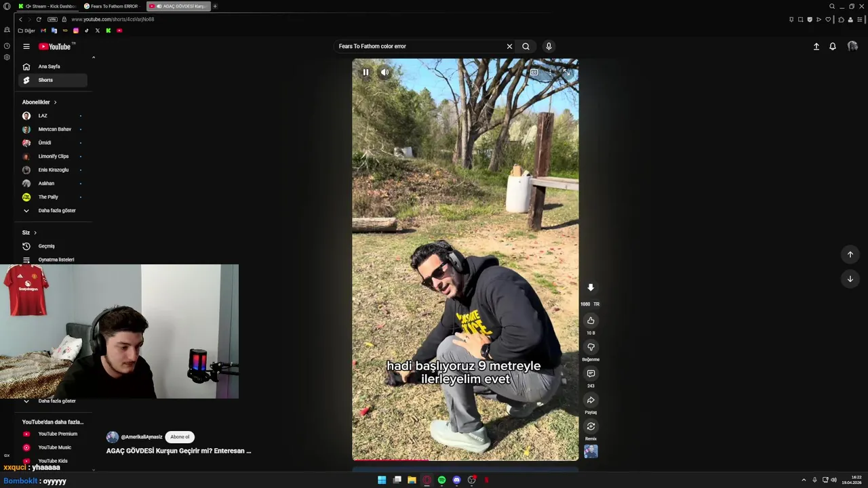The image size is (868, 488).
Task: Subscribe using Abone ol button
Action: coord(180,437)
